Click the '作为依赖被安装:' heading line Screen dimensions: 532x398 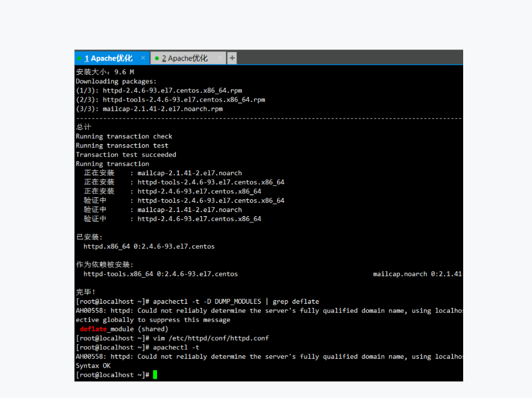point(105,265)
